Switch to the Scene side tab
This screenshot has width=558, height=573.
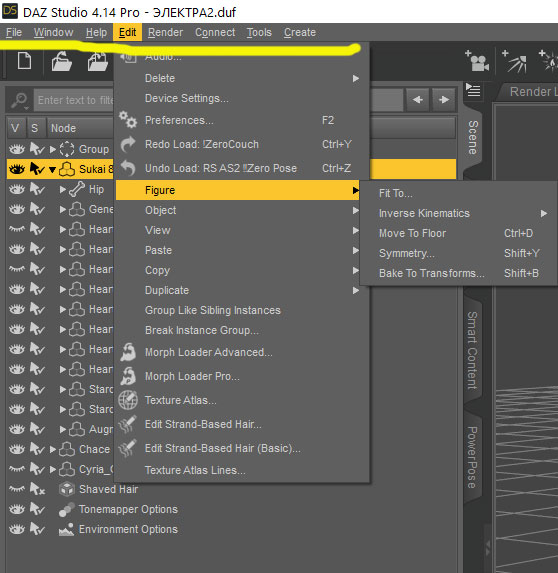coord(473,138)
